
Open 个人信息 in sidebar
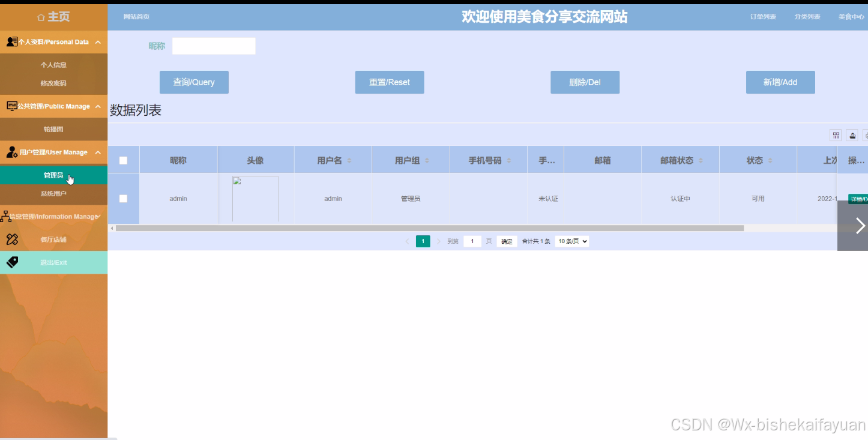[x=53, y=65]
